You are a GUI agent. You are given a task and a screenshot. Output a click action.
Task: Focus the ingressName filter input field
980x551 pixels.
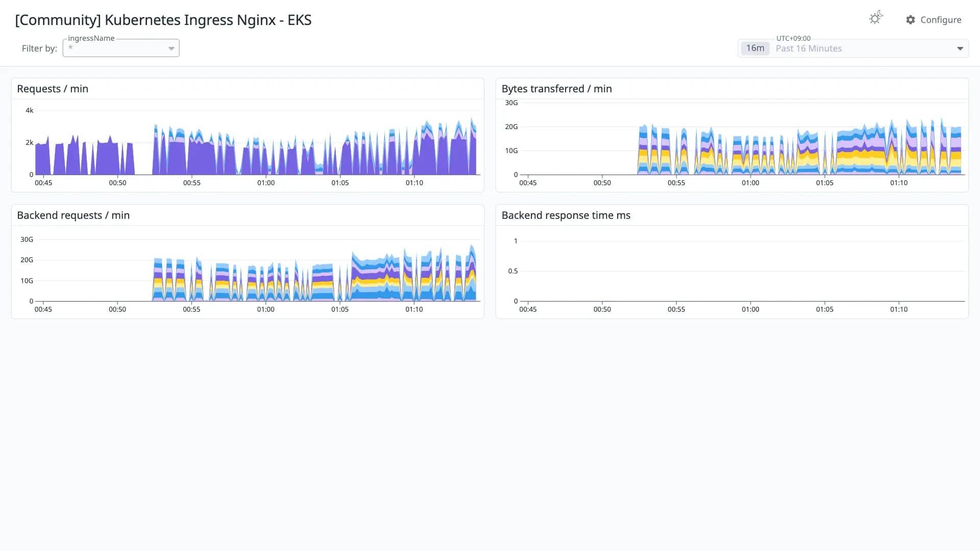[121, 48]
